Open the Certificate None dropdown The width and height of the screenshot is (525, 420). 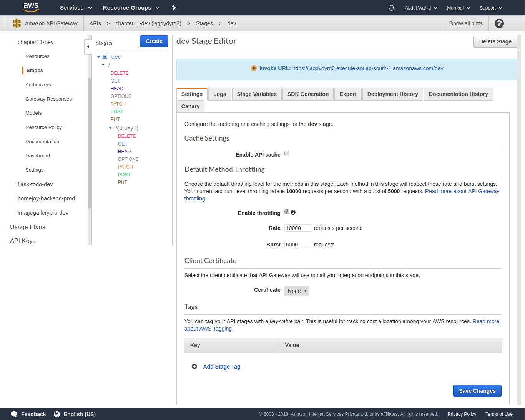[x=297, y=291]
